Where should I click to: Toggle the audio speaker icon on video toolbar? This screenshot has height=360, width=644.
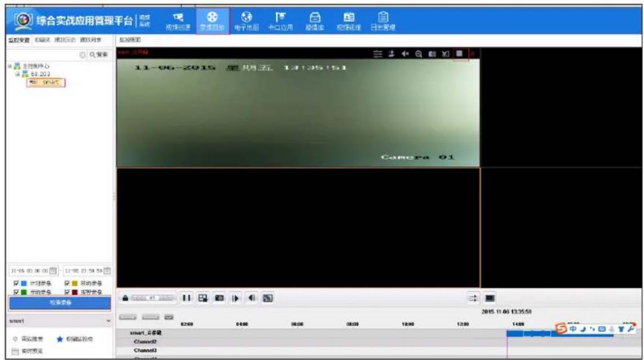tap(405, 54)
